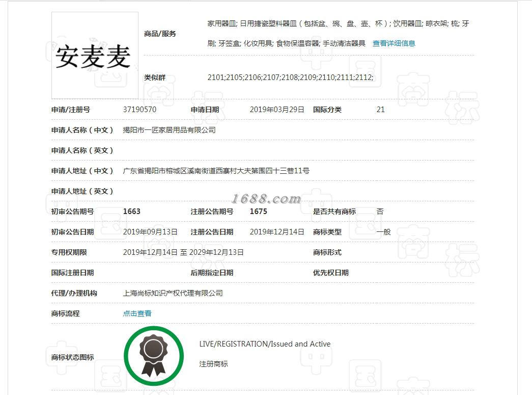This screenshot has width=532, height=395.
Task: Select the application date 2019年03月29日
Action: pos(277,110)
